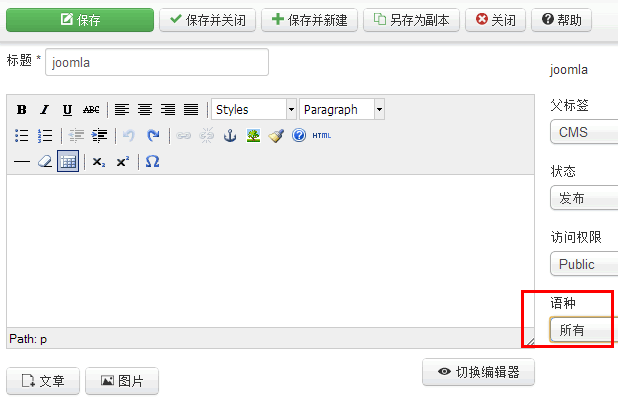Click 保存并新建 button
The width and height of the screenshot is (618, 399).
(309, 20)
